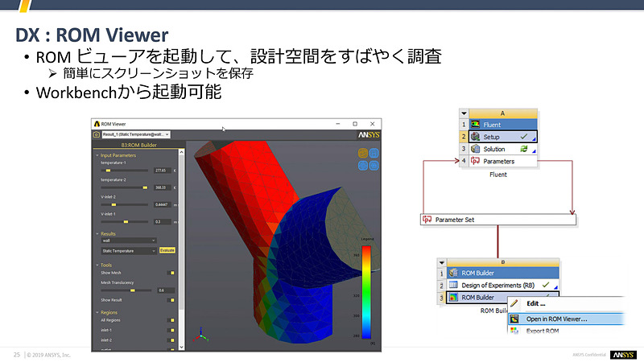644x362 pixels.
Task: Choose Edit... from the context menu
Action: click(x=566, y=304)
